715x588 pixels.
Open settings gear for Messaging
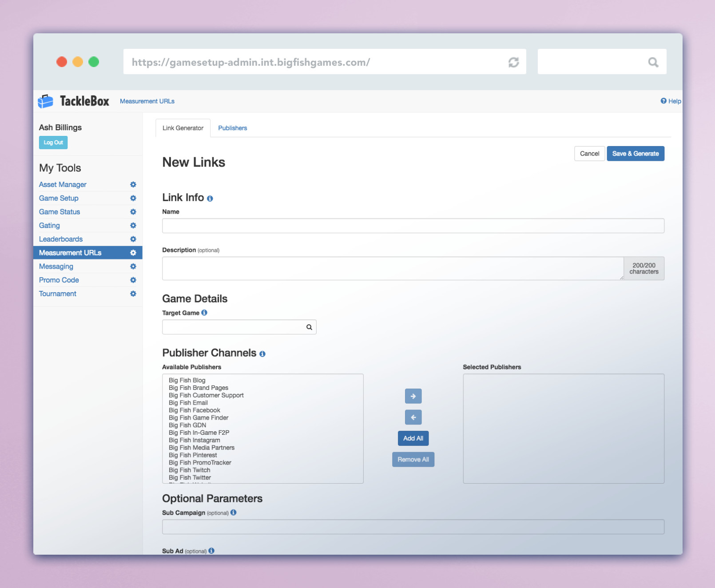point(133,266)
